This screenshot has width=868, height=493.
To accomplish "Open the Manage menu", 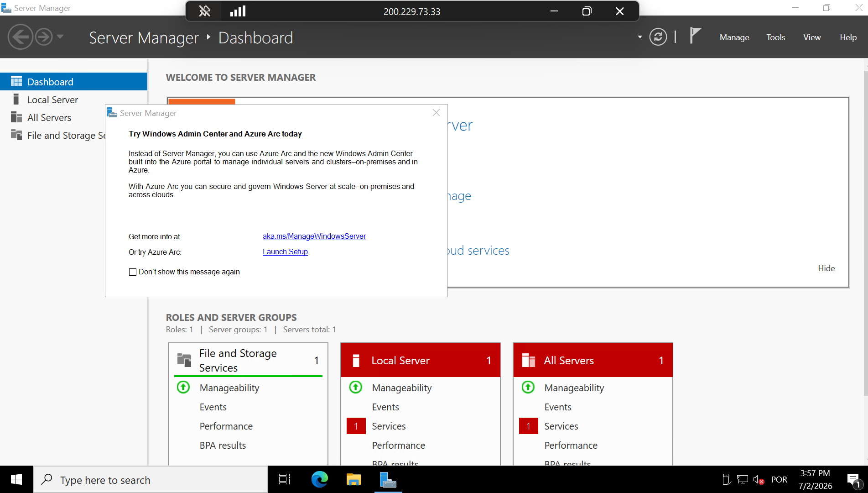I will (x=734, y=37).
